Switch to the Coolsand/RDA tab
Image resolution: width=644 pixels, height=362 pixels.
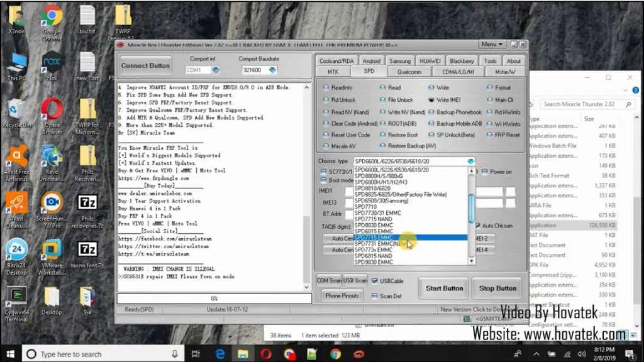[x=336, y=61]
